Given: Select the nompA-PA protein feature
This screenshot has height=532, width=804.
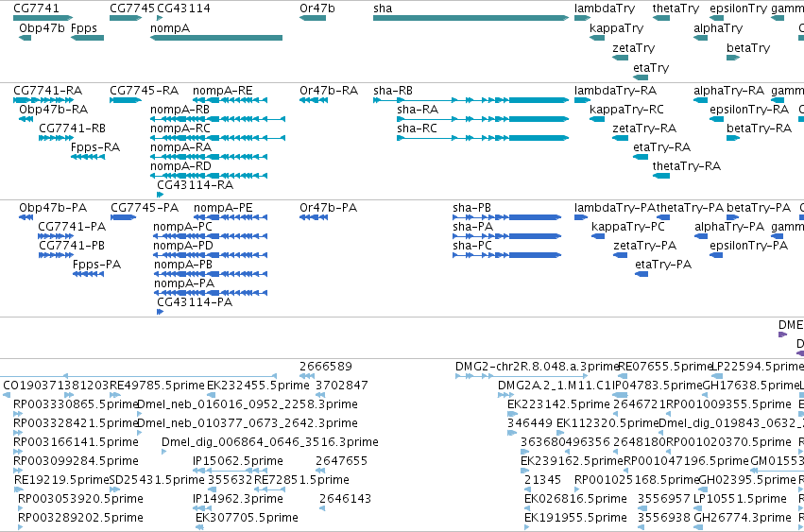Looking at the screenshot, I should pyautogui.click(x=211, y=294).
